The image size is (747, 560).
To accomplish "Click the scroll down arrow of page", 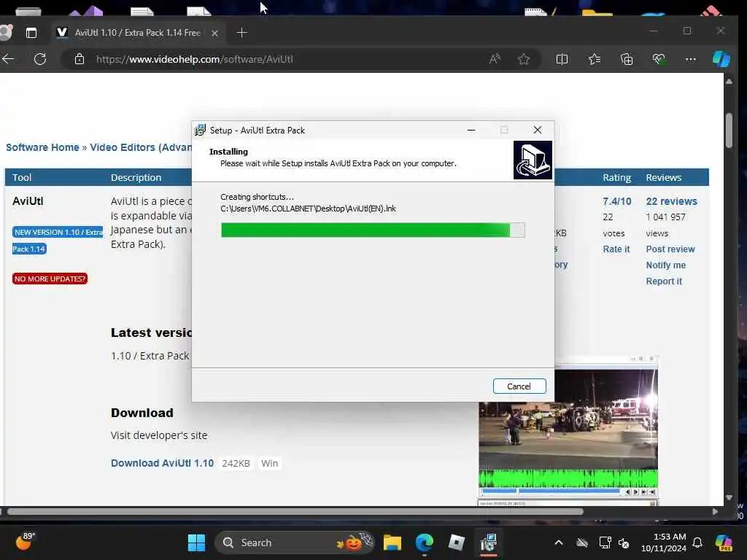I will [x=729, y=497].
